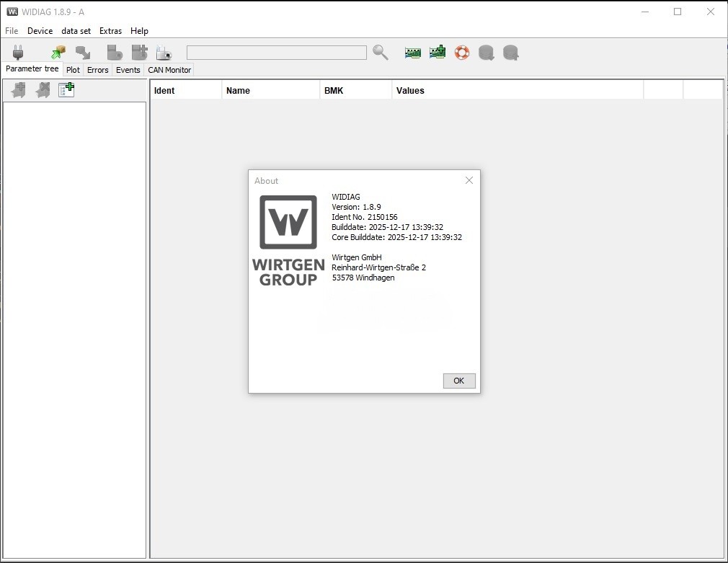Viewport: 728px width, 563px height.
Task: Switch to the CAN Monitor tab
Action: coord(169,70)
